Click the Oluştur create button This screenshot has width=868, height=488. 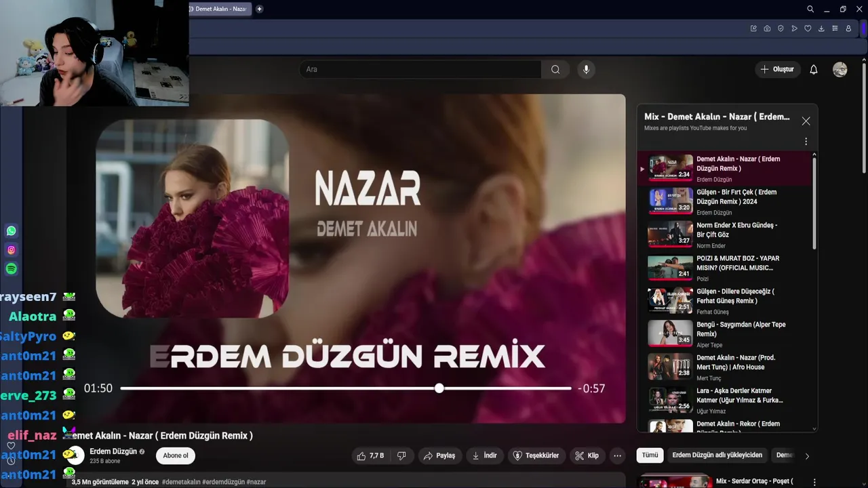pyautogui.click(x=777, y=69)
